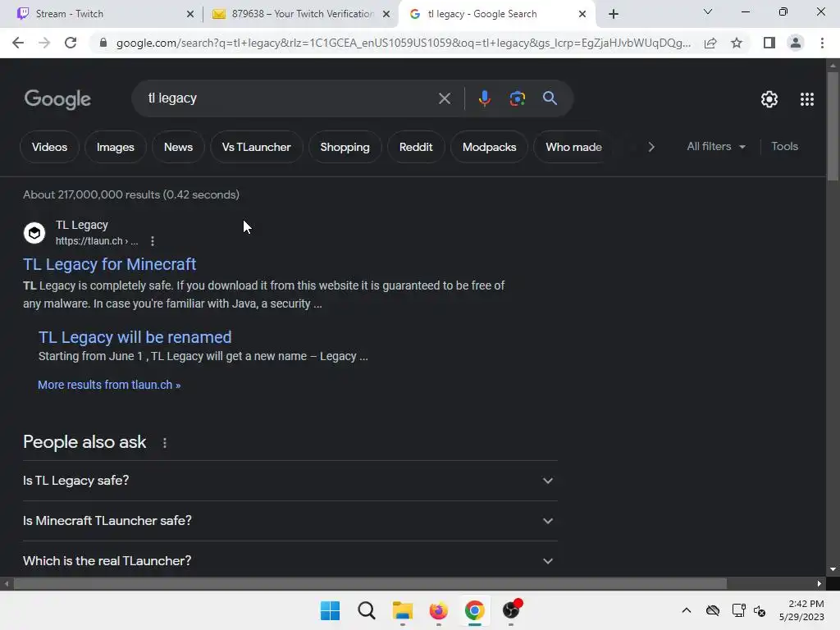Open the Chrome three-dot menu
The image size is (840, 630).
click(x=822, y=43)
